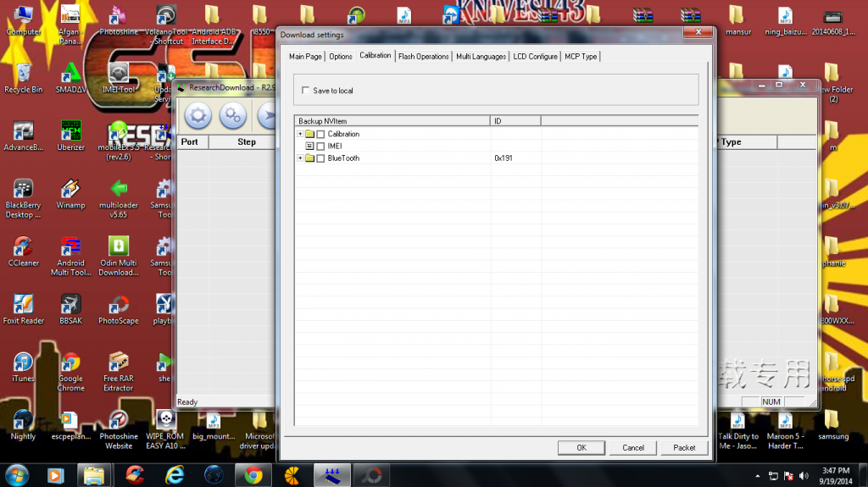868x487 pixels.
Task: Click the Load Packet gear icon in ResearchDownload
Action: pyautogui.click(x=198, y=115)
